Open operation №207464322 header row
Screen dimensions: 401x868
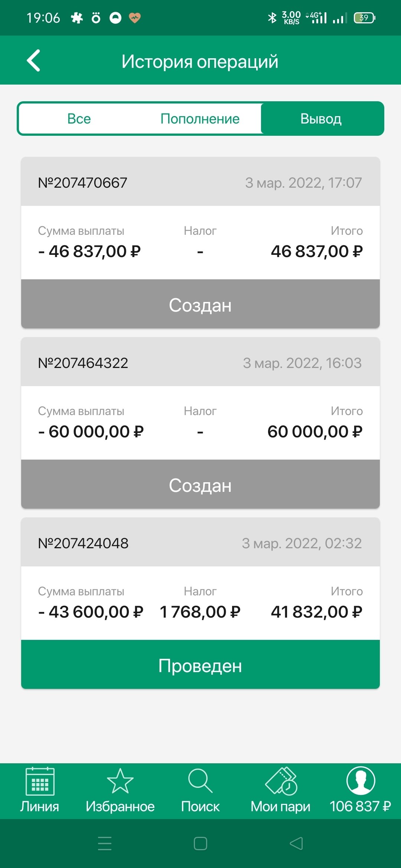[200, 362]
